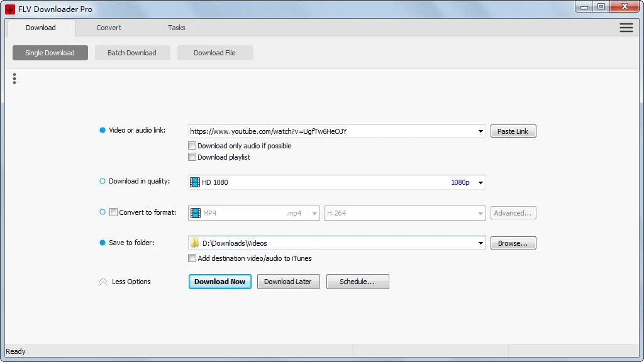Click the 'Download in quality:' label
Viewport: 644px width, 362px height.
tap(139, 181)
